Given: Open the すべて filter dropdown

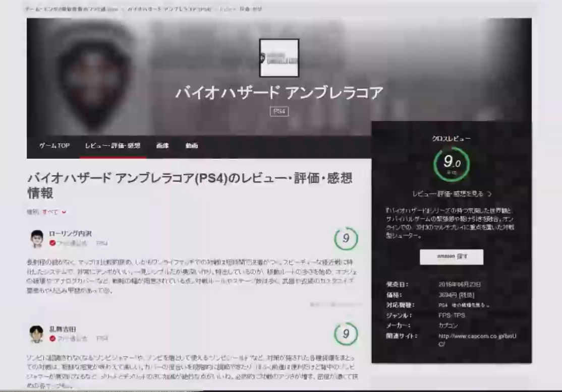Looking at the screenshot, I should click(x=54, y=212).
